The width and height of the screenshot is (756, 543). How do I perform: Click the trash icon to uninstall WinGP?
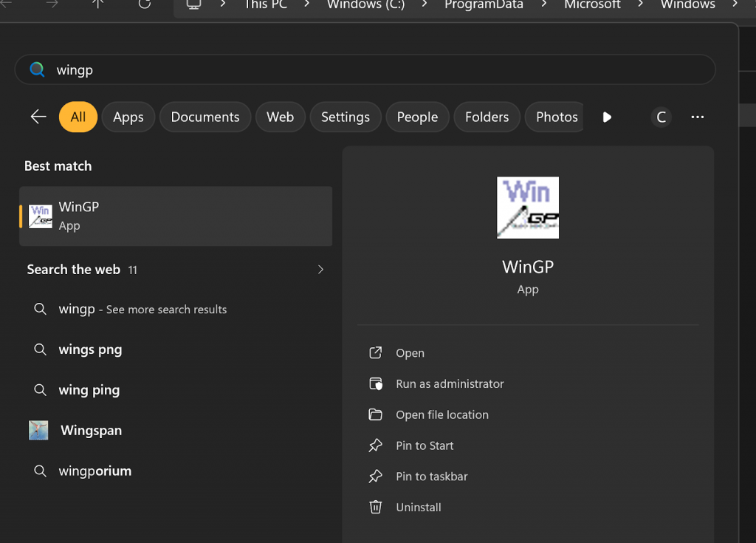[376, 508]
